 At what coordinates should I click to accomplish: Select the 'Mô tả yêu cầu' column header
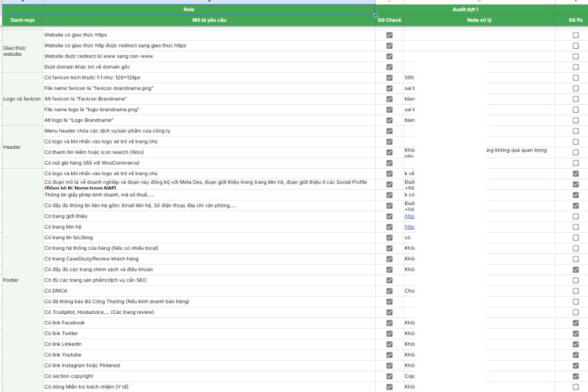pyautogui.click(x=209, y=20)
